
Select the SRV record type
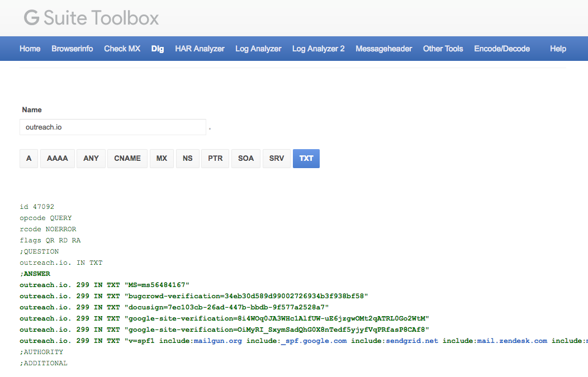coord(276,158)
